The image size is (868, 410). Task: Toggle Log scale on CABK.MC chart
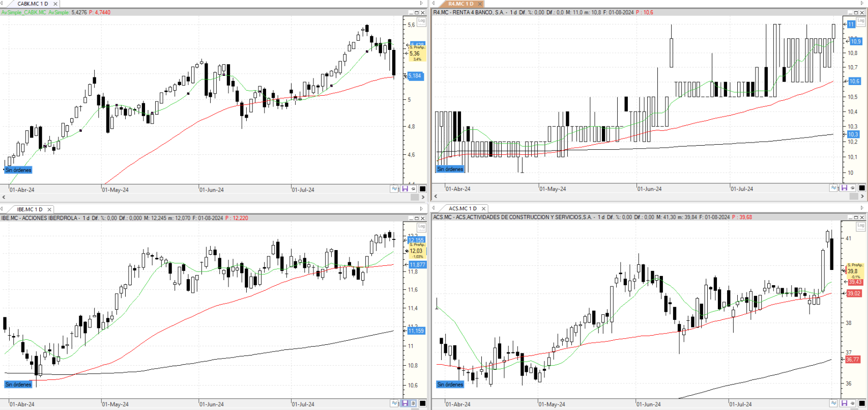coord(421,21)
